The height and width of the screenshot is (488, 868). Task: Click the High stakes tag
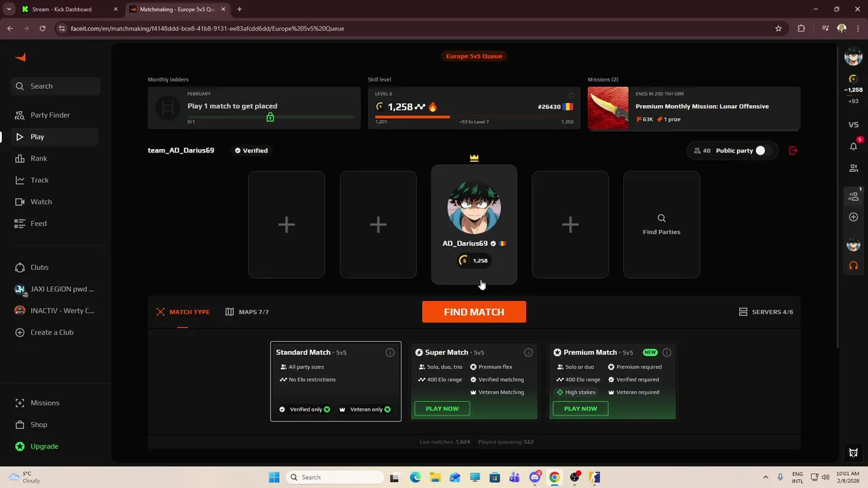pyautogui.click(x=576, y=392)
